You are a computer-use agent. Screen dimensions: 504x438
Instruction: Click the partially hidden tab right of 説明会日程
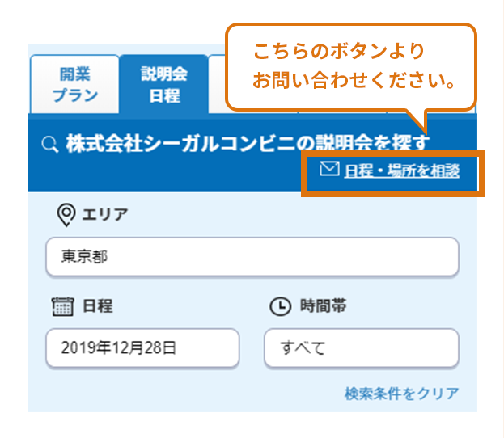coord(216,84)
